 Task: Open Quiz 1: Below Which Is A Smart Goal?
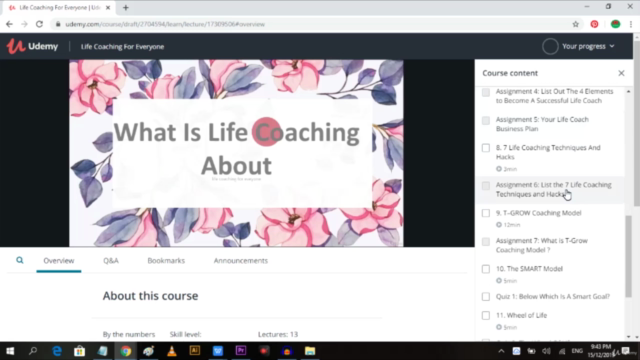pos(553,297)
